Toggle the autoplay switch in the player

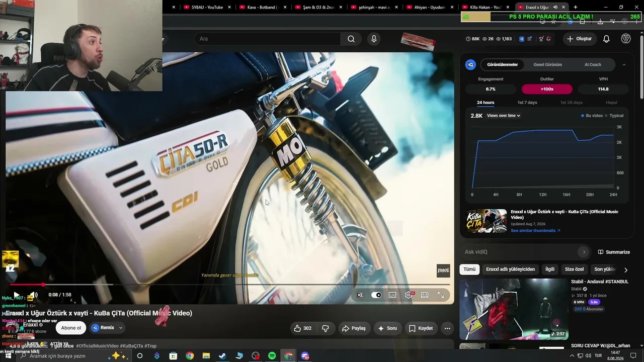[376, 295]
